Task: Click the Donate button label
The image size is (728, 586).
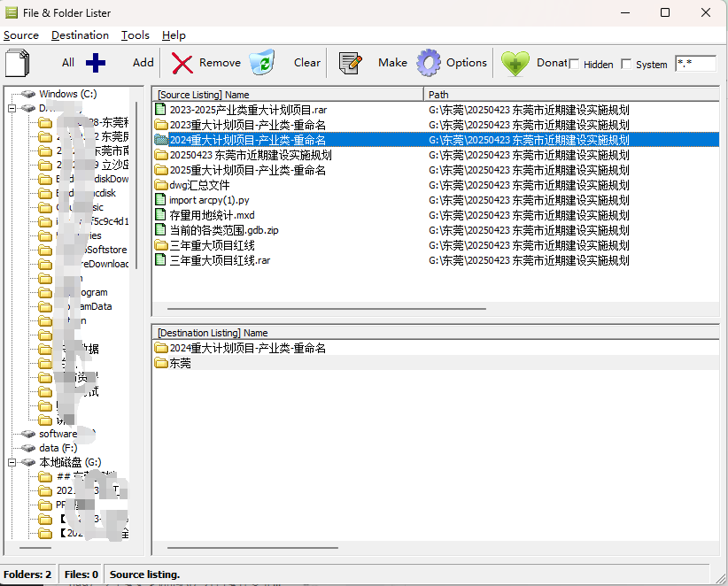Action: 552,63
